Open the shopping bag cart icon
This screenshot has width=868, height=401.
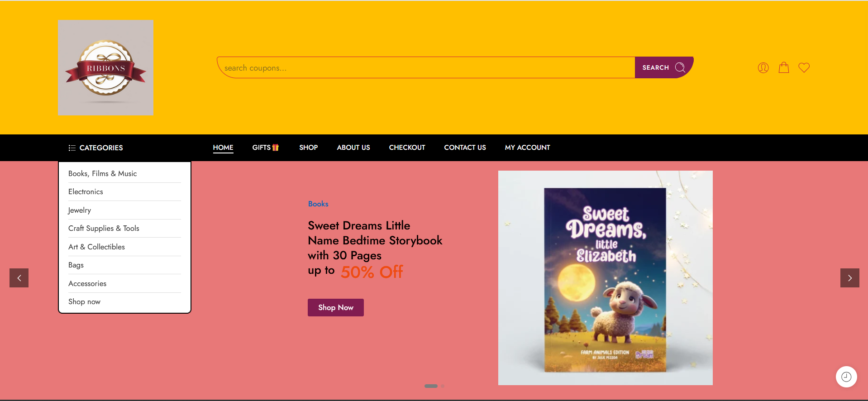[x=783, y=68]
